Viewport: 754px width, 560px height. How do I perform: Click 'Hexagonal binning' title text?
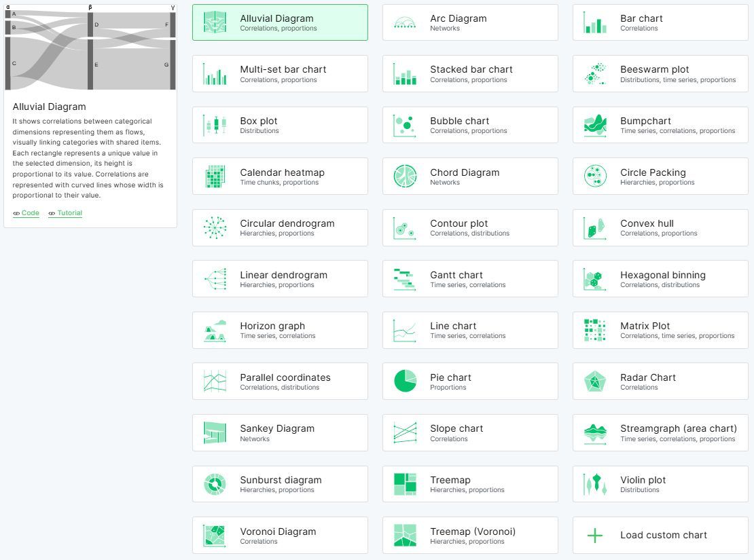662,275
